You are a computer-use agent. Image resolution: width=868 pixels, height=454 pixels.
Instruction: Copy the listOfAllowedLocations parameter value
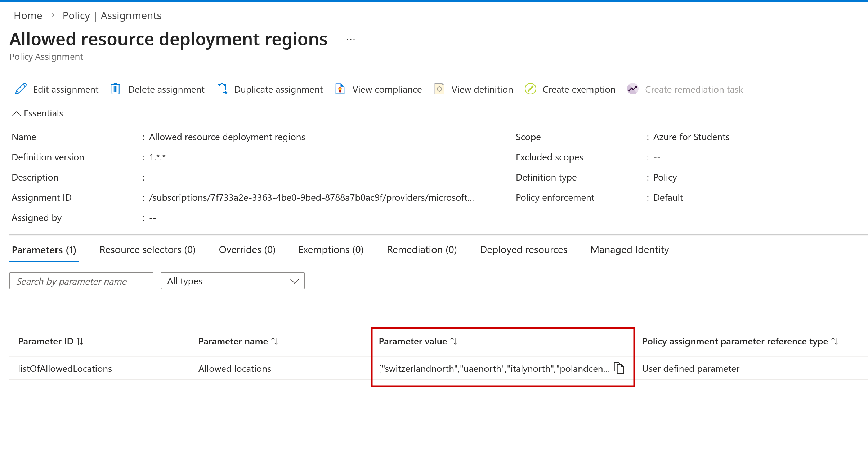click(x=619, y=368)
